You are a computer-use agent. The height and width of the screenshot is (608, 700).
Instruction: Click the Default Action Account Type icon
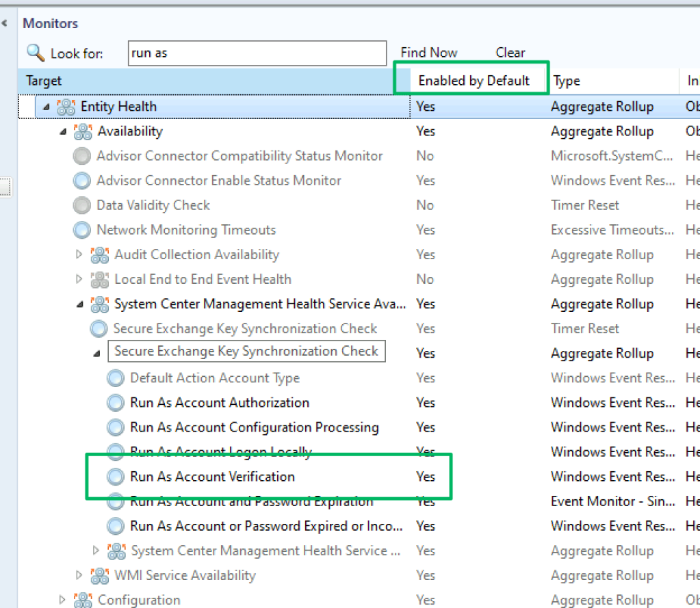click(116, 378)
